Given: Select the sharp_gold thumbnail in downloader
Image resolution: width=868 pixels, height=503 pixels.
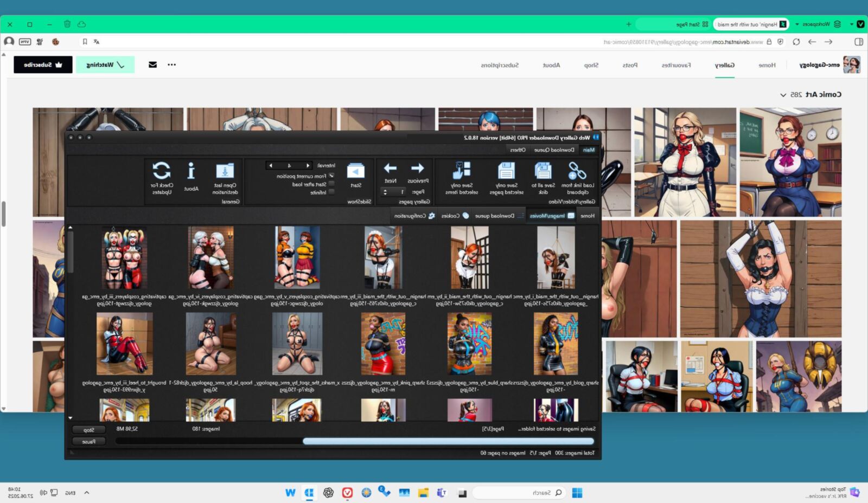Looking at the screenshot, I should click(556, 344).
